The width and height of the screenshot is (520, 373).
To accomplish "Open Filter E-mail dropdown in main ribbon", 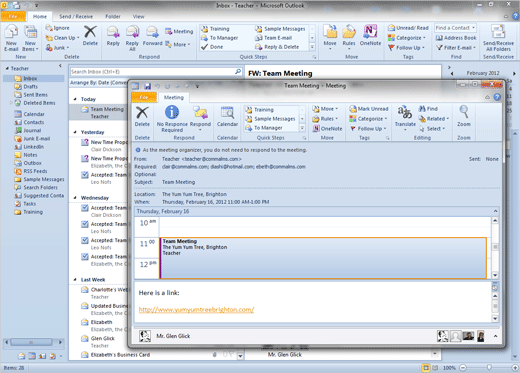I will (456, 48).
